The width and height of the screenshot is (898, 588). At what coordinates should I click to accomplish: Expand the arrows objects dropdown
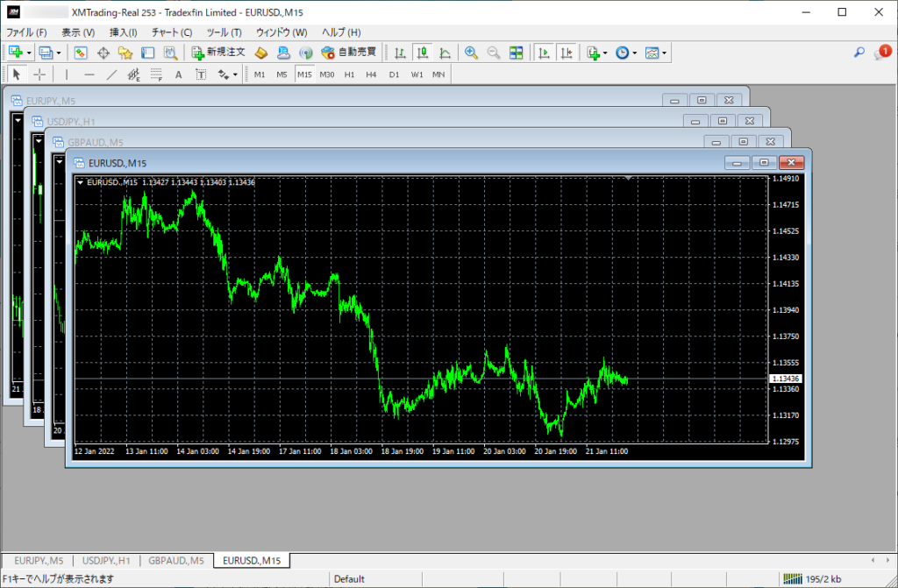pyautogui.click(x=235, y=75)
